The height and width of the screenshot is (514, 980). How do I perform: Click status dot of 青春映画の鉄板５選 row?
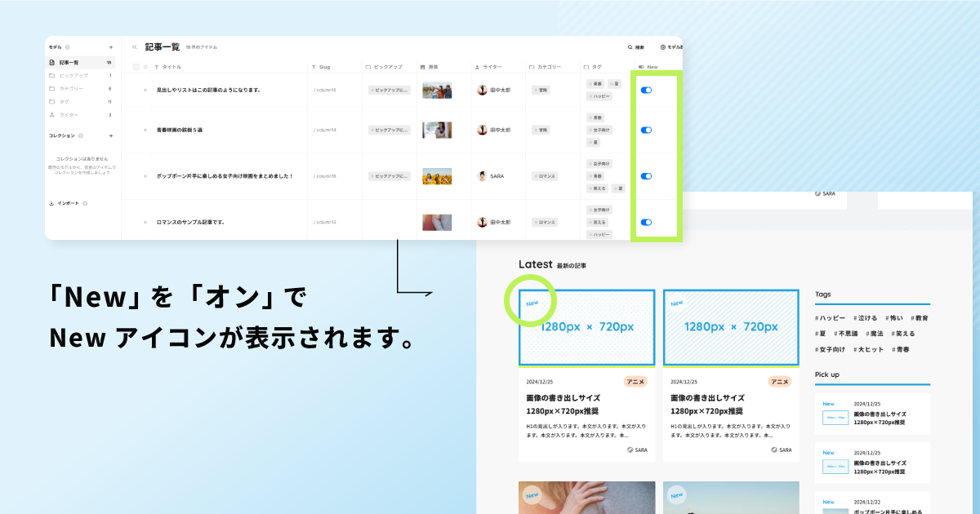145,130
